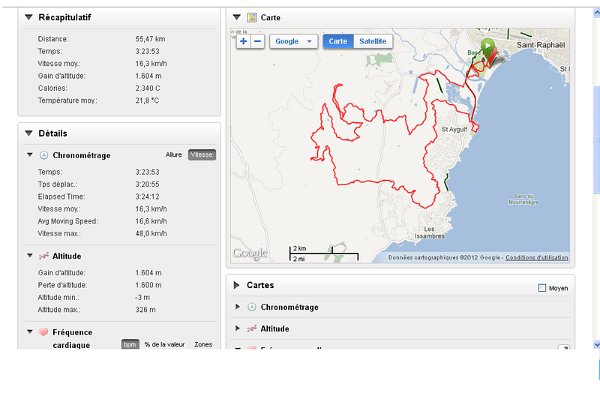
Task: Collapse the left-panel Altitude subsection arrow
Action: tap(29, 256)
